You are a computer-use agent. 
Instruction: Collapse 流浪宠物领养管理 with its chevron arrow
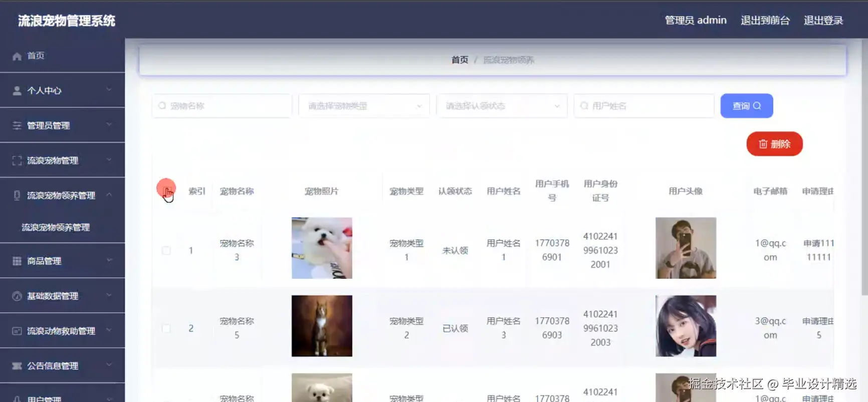pos(109,195)
